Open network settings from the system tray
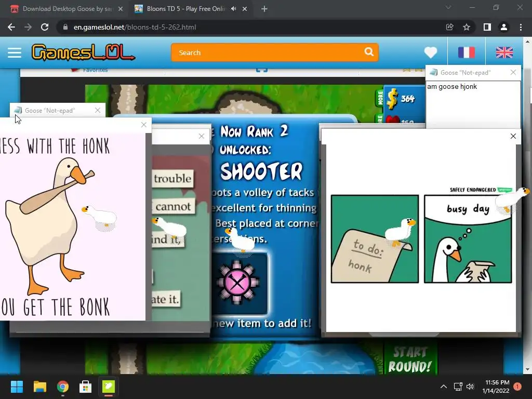This screenshot has width=532, height=399. click(458, 387)
